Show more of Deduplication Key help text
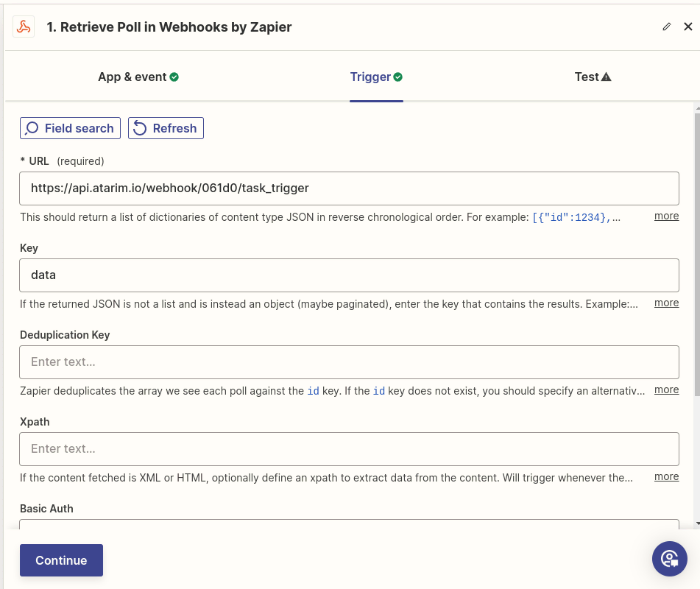700x589 pixels. point(666,389)
